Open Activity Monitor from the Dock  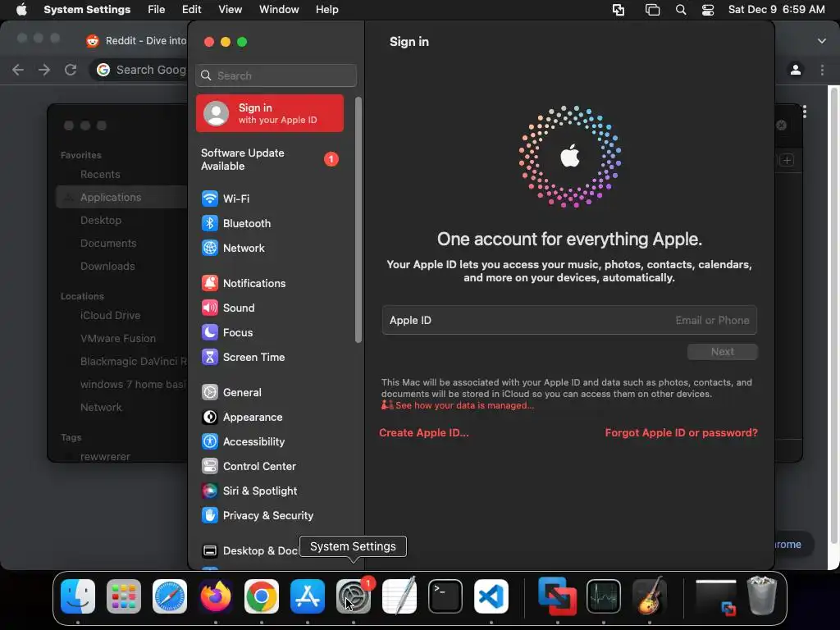[604, 596]
